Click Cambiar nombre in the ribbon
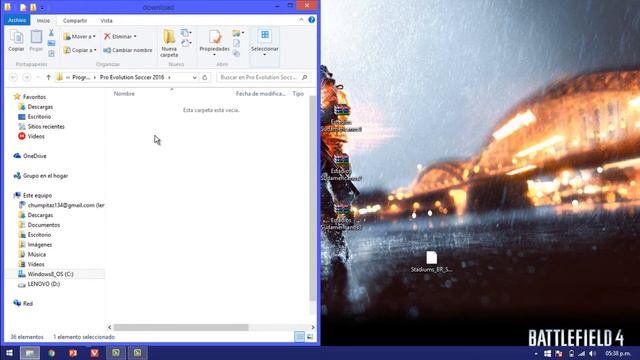The image size is (640, 360). pos(128,50)
